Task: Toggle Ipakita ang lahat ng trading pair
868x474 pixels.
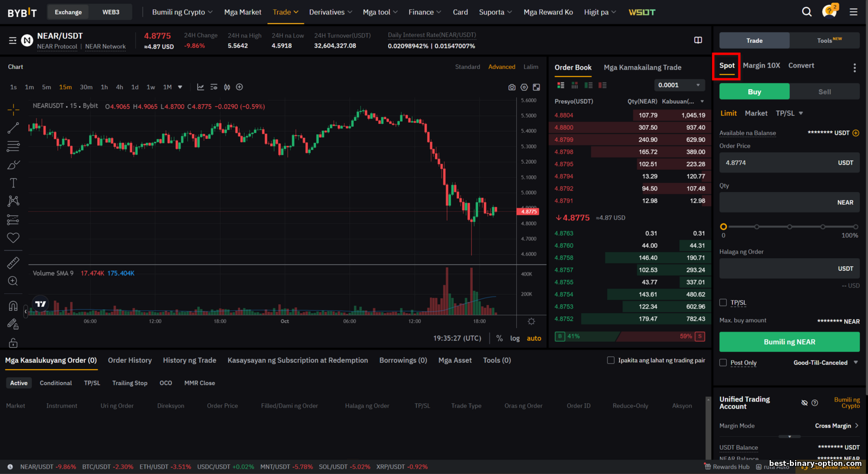Action: (610, 361)
